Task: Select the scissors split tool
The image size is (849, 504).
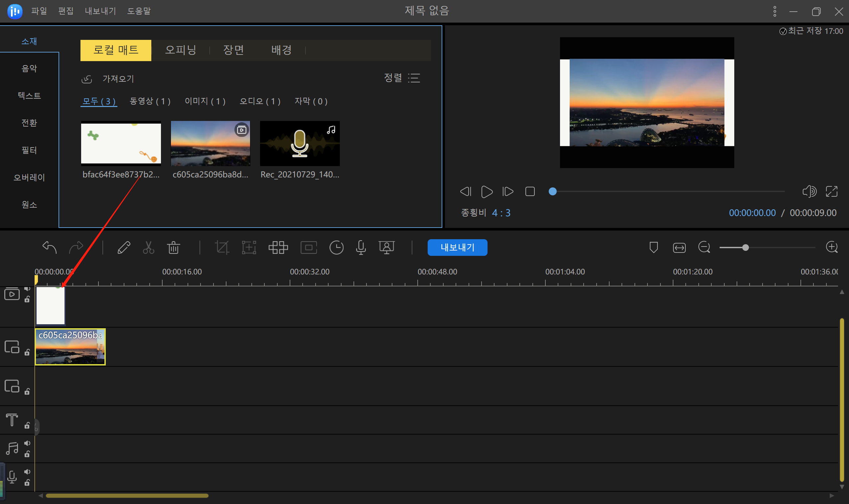Action: click(148, 247)
